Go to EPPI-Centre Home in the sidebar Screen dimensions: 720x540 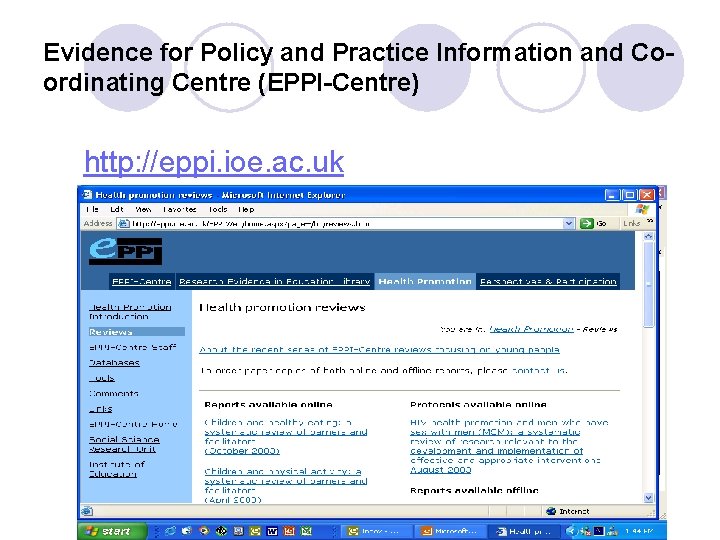[x=133, y=424]
